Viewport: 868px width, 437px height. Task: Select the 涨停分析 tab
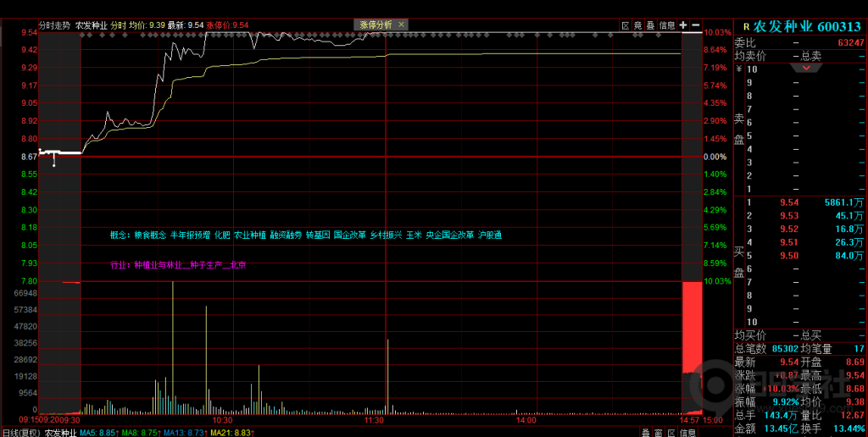(x=376, y=25)
